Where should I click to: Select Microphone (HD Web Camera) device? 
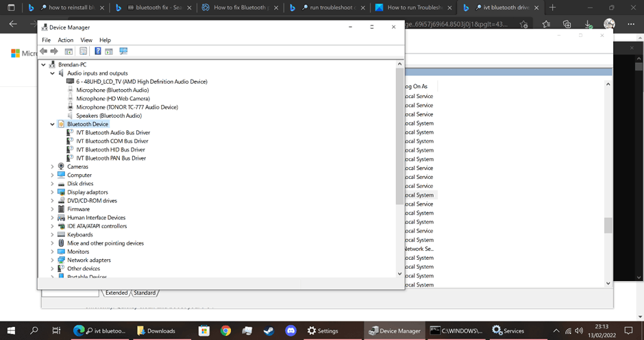click(113, 99)
